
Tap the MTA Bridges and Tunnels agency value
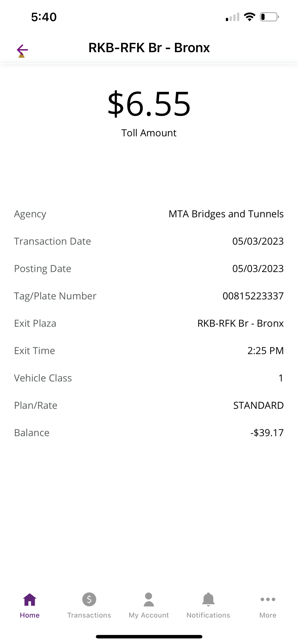tap(226, 214)
